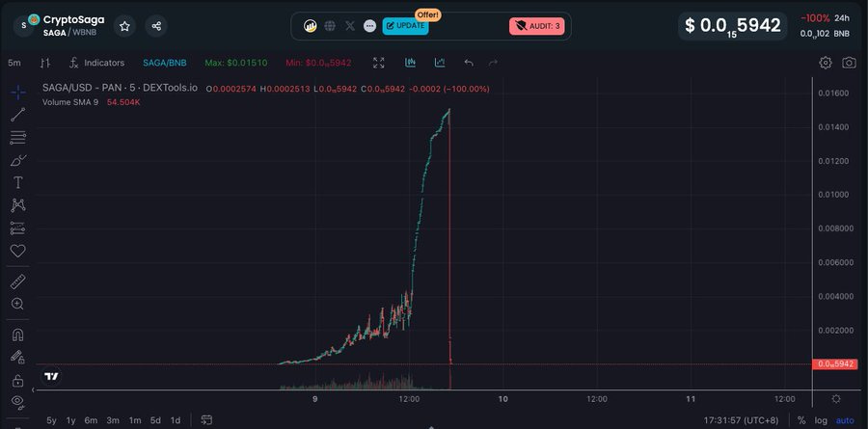Select the 5y date range
Image resolution: width=868 pixels, height=429 pixels.
pos(51,420)
